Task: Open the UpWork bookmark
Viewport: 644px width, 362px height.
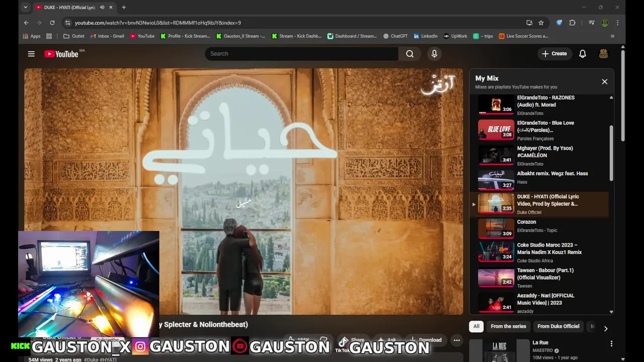Action: pos(455,36)
